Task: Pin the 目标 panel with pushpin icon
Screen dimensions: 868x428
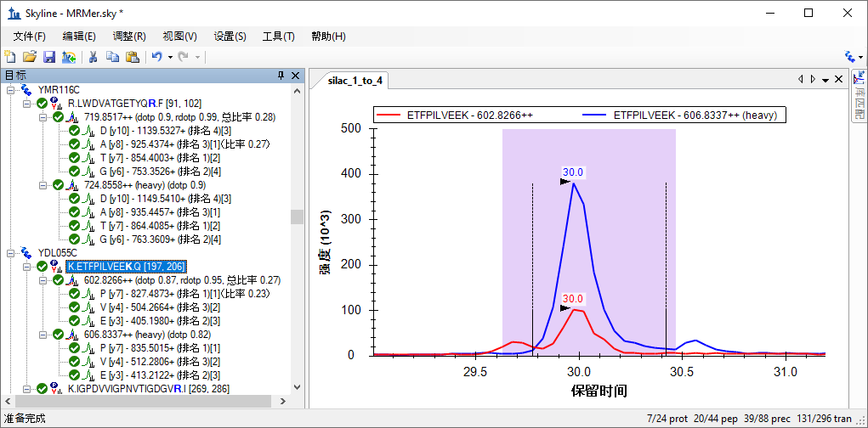Action: pos(281,76)
